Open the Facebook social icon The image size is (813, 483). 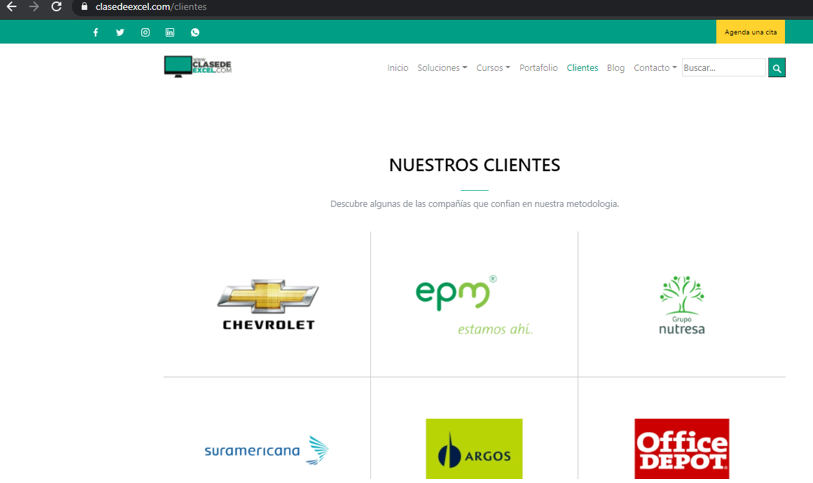pyautogui.click(x=95, y=32)
